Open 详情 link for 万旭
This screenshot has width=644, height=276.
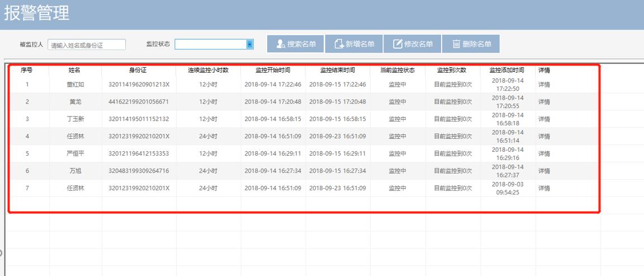click(x=543, y=171)
